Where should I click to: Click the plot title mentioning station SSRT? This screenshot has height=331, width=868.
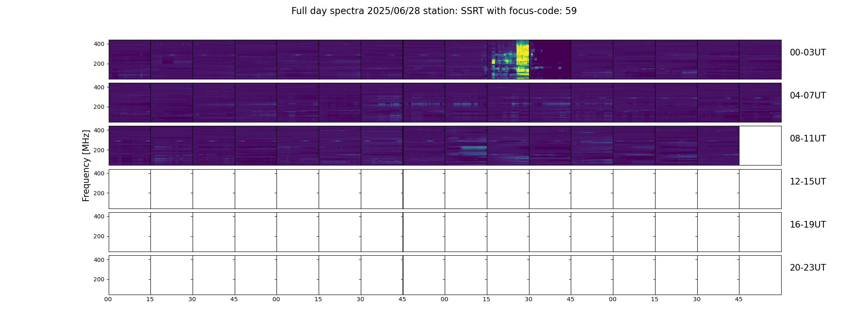[x=434, y=11]
